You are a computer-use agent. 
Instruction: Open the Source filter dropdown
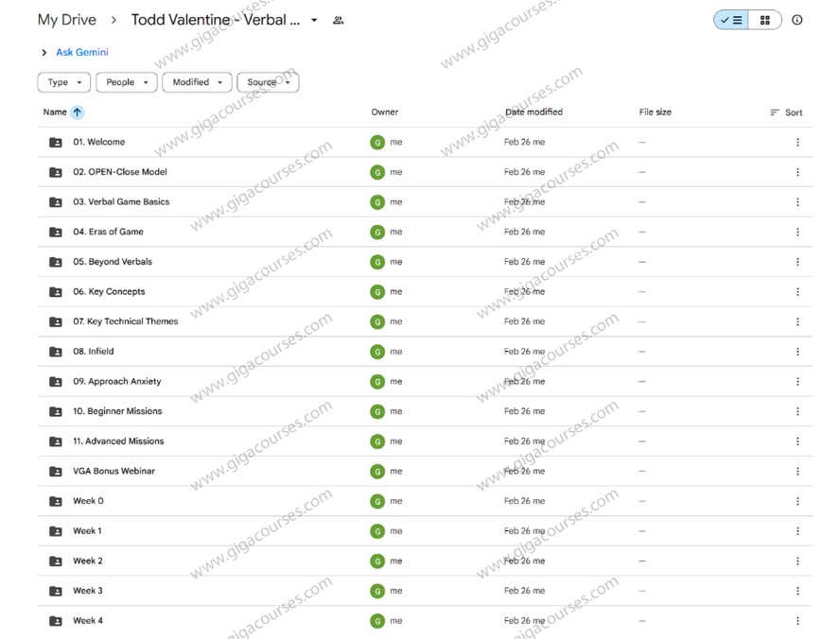[268, 82]
